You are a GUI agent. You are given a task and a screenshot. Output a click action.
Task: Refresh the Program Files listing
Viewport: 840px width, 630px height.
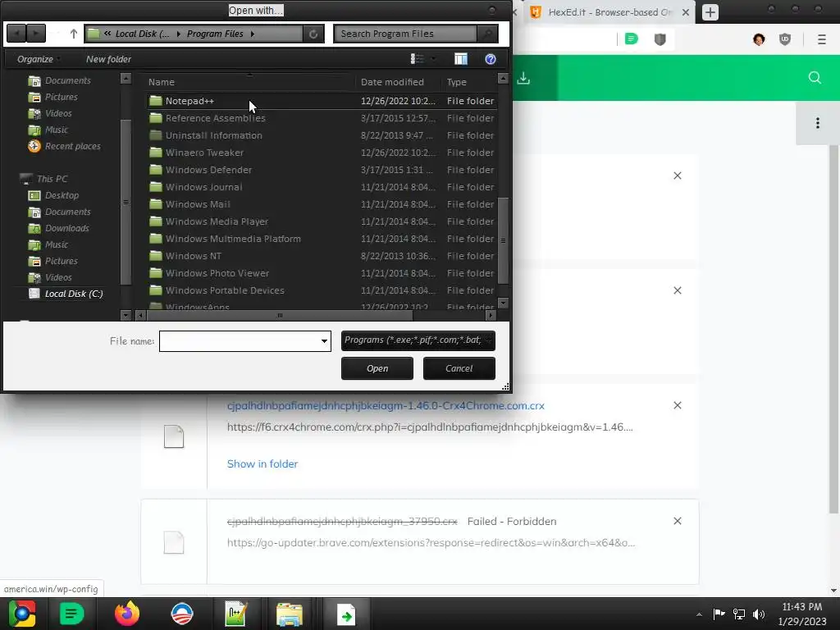point(313,34)
